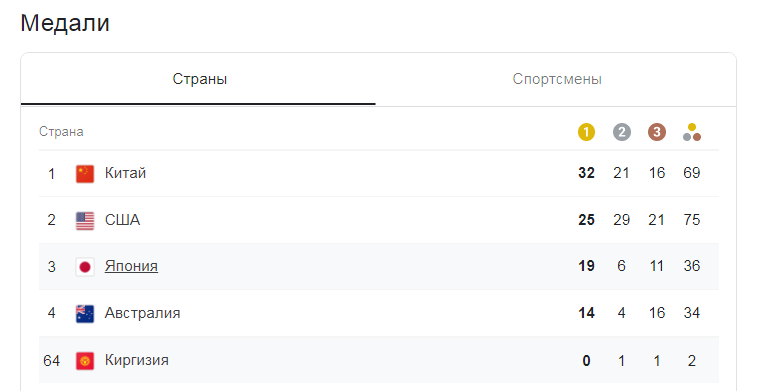This screenshot has width=757, height=391.
Task: Click the total medals column icon
Action: pyautogui.click(x=692, y=132)
